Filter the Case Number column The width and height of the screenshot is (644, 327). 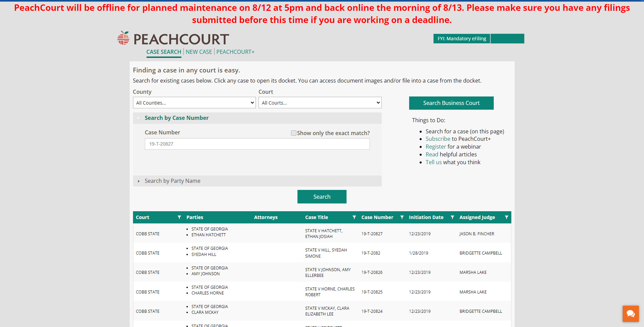402,217
